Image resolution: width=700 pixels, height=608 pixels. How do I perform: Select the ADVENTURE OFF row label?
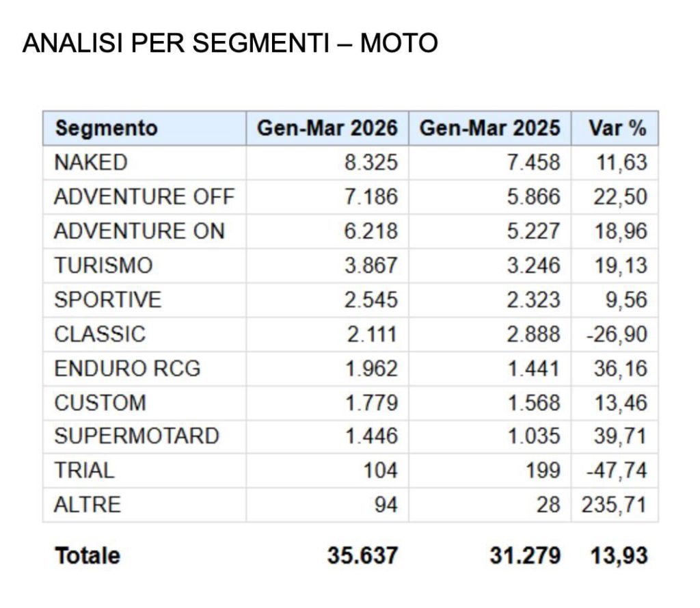point(144,197)
